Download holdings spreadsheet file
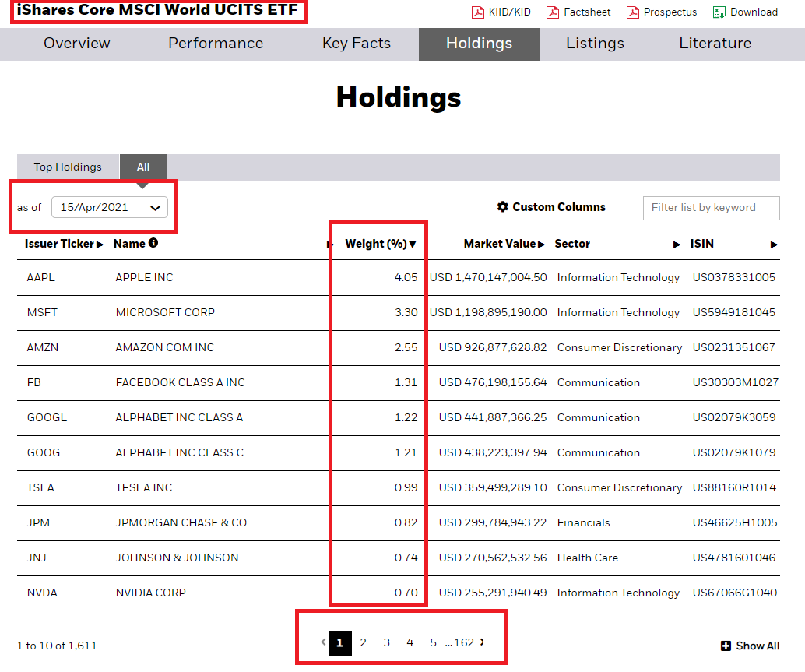805x672 pixels. pyautogui.click(x=746, y=12)
